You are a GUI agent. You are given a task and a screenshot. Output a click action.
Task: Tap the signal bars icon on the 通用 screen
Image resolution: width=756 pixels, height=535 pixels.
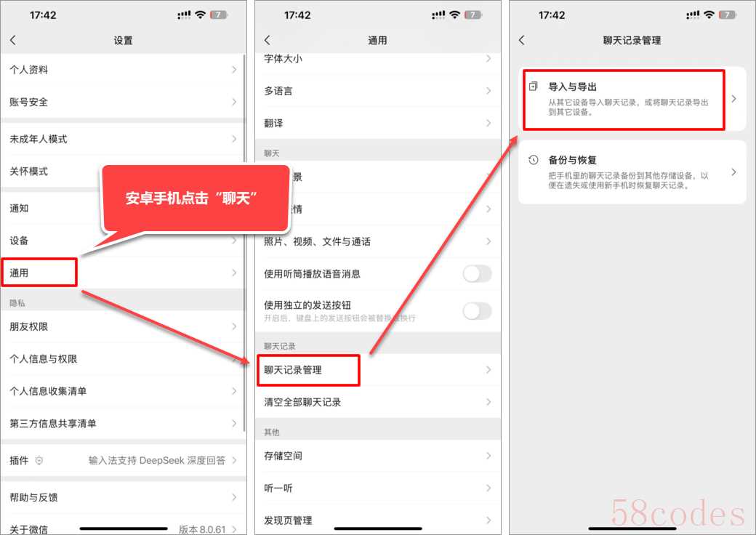click(438, 15)
